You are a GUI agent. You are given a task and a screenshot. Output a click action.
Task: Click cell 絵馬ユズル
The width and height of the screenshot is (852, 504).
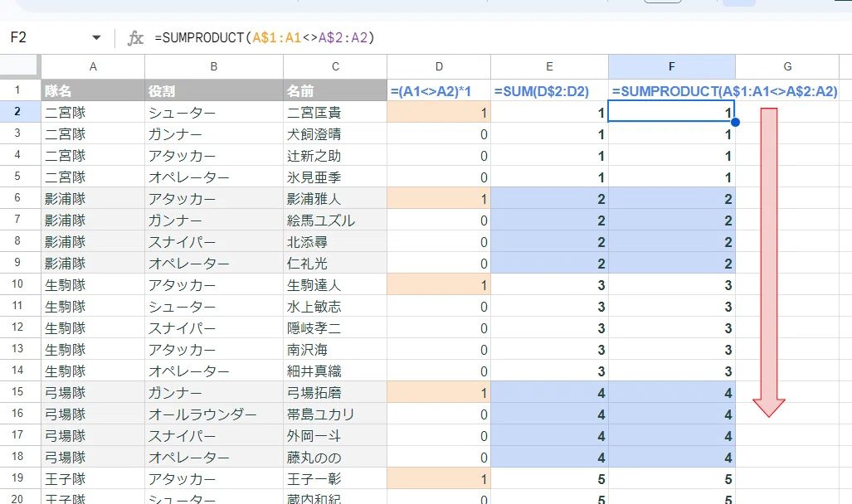click(335, 220)
